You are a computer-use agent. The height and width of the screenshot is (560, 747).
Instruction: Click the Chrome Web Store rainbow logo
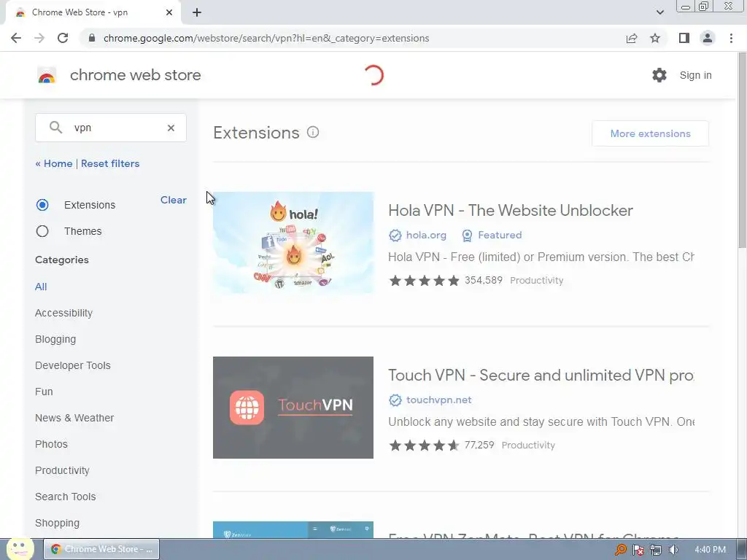coord(47,75)
